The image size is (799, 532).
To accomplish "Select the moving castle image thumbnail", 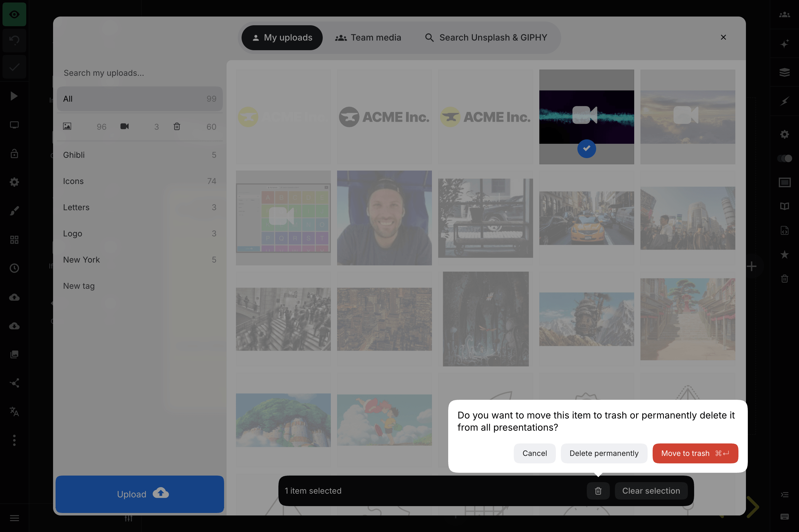I will [x=586, y=319].
